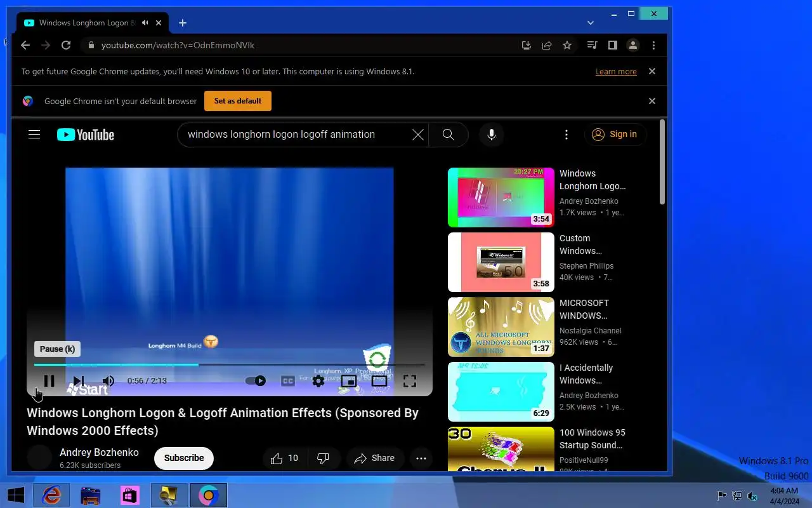Search with your voice microphone
This screenshot has width=812, height=508.
coord(491,135)
